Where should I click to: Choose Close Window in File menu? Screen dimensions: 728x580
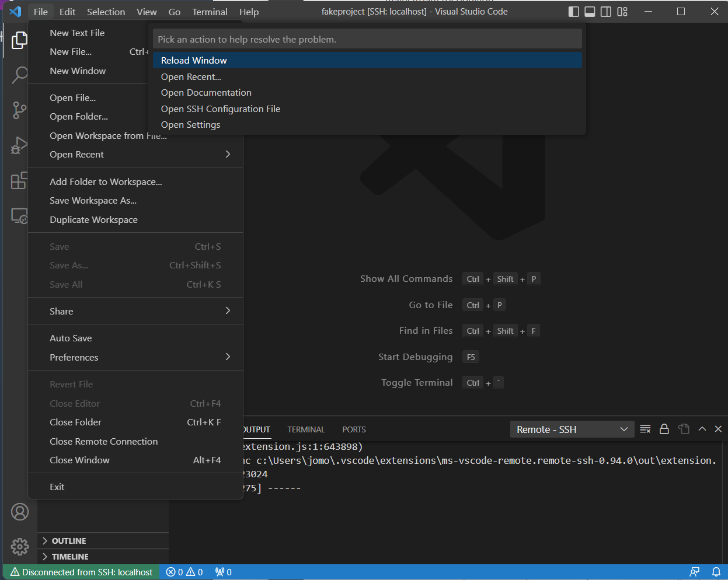pyautogui.click(x=135, y=460)
